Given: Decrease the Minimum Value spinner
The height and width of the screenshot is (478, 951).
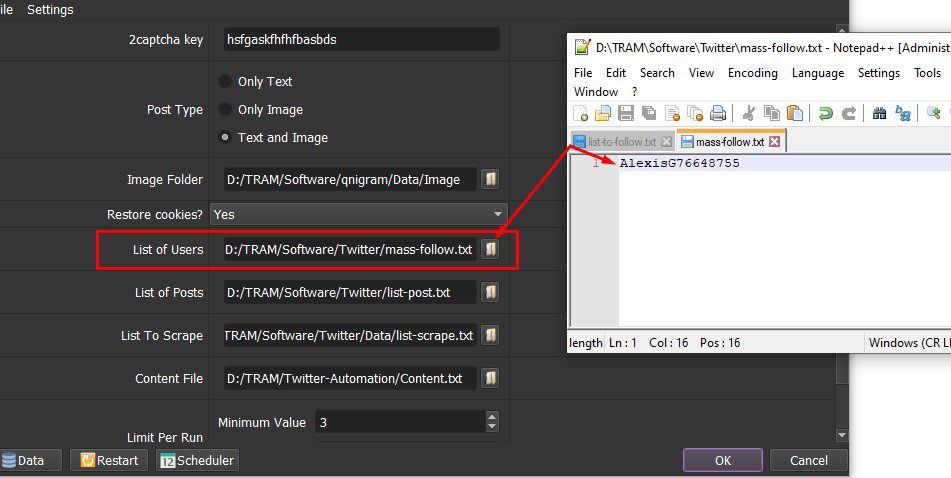Looking at the screenshot, I should coord(492,426).
